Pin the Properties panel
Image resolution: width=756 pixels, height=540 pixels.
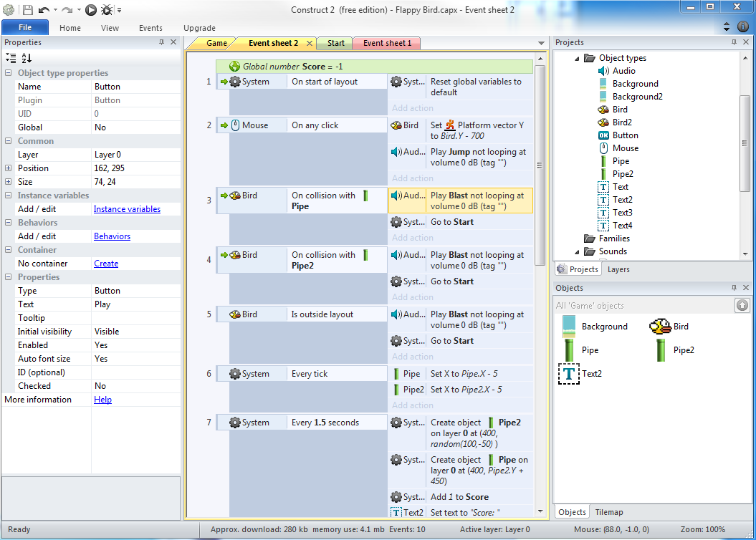point(161,42)
